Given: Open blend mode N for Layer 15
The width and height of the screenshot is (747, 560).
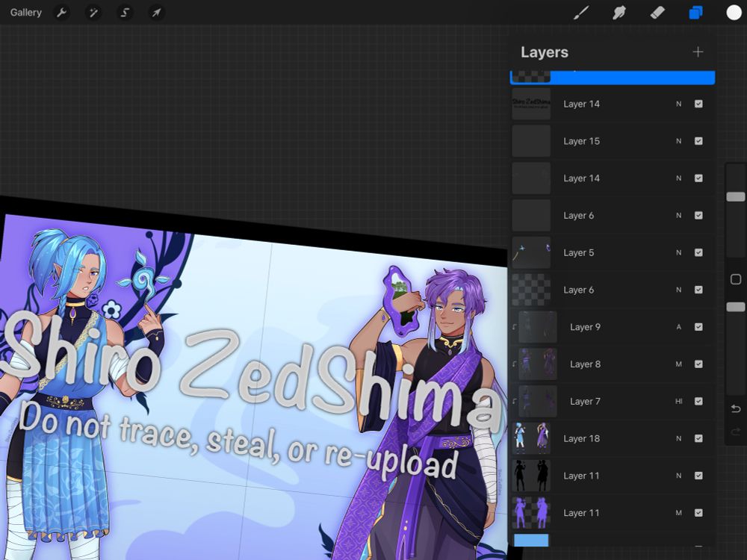Looking at the screenshot, I should pos(678,141).
